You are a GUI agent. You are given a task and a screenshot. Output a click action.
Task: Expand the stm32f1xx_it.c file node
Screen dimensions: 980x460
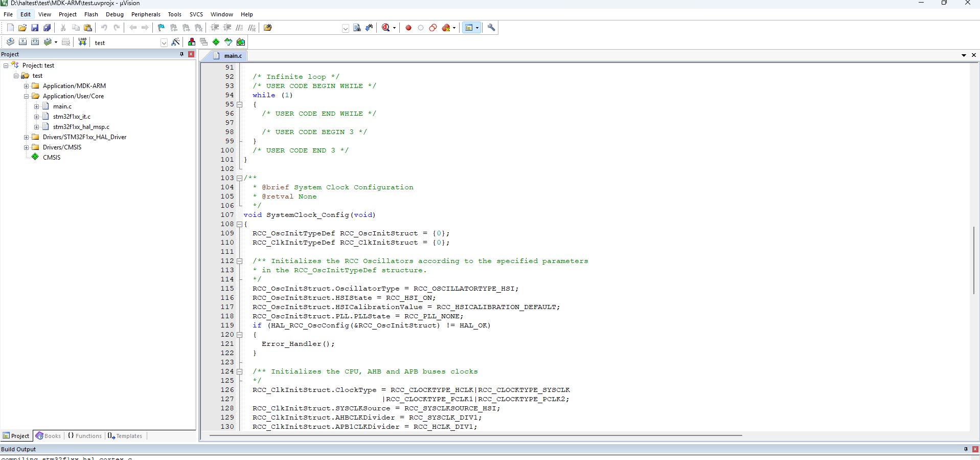coord(37,117)
